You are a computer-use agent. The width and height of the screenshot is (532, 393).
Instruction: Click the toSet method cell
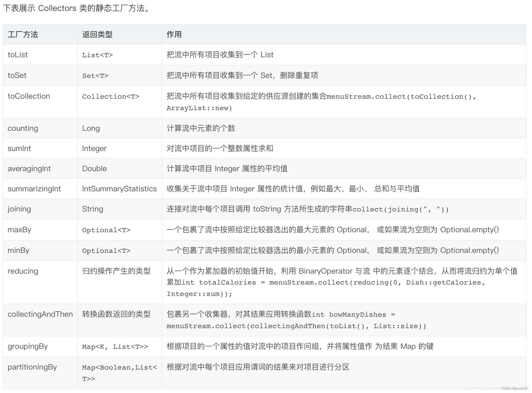(17, 75)
